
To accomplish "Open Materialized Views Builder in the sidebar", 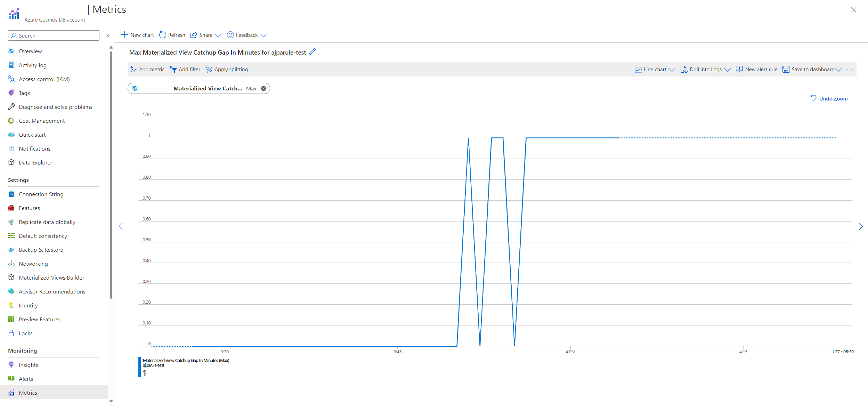I will tap(51, 278).
